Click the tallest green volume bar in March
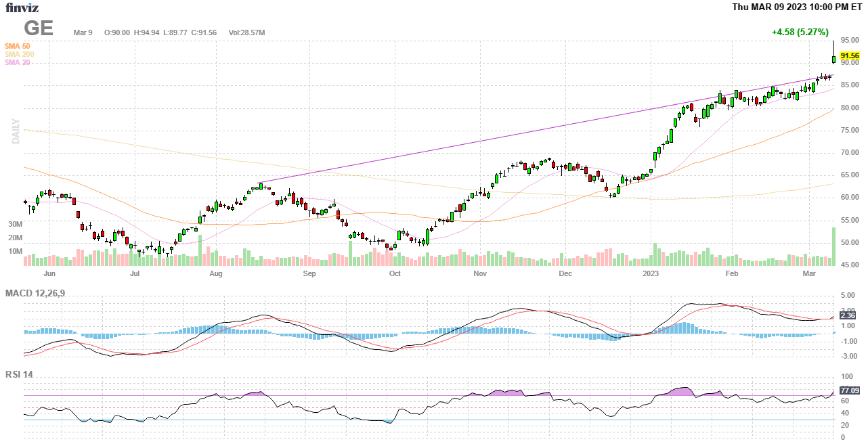 click(x=833, y=247)
